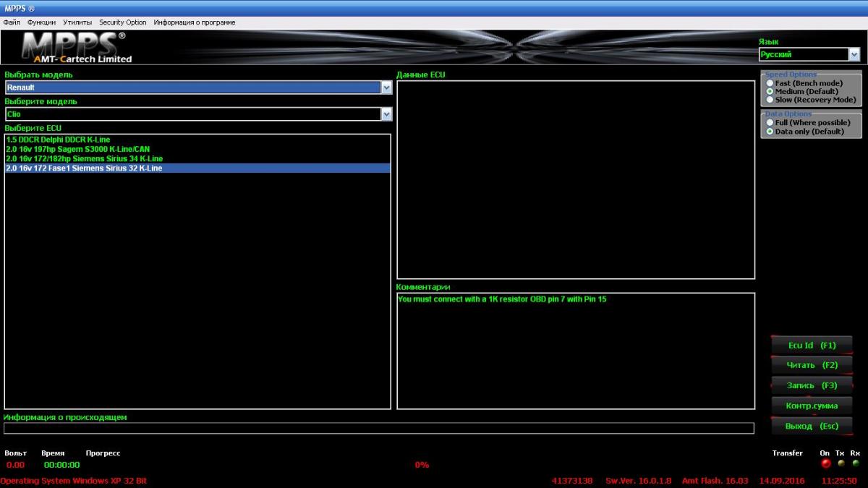Viewport: 868px width, 488px height.
Task: Click the Контр.сумма checksum button
Action: [x=812, y=406]
